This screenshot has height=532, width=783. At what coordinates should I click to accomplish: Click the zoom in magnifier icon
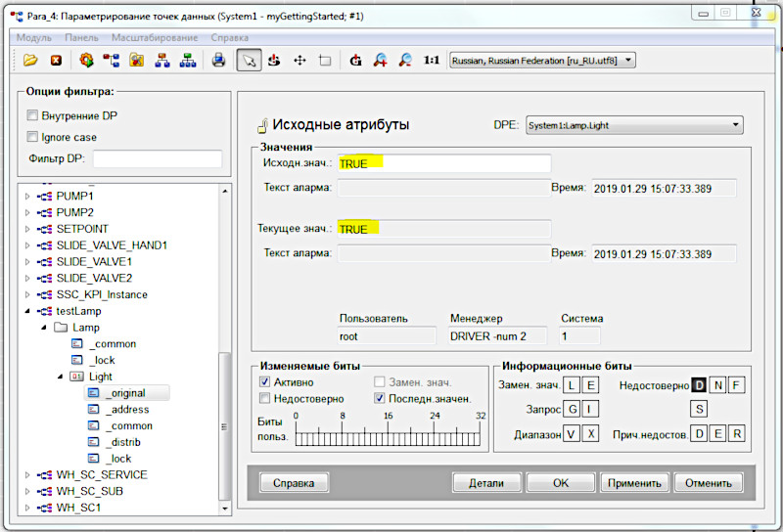[381, 61]
